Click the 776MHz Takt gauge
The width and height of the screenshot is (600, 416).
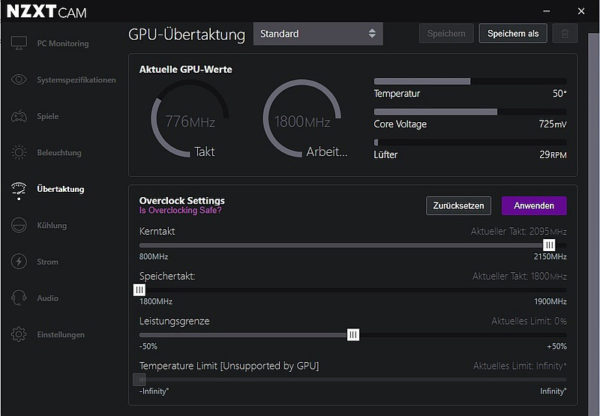tap(190, 119)
